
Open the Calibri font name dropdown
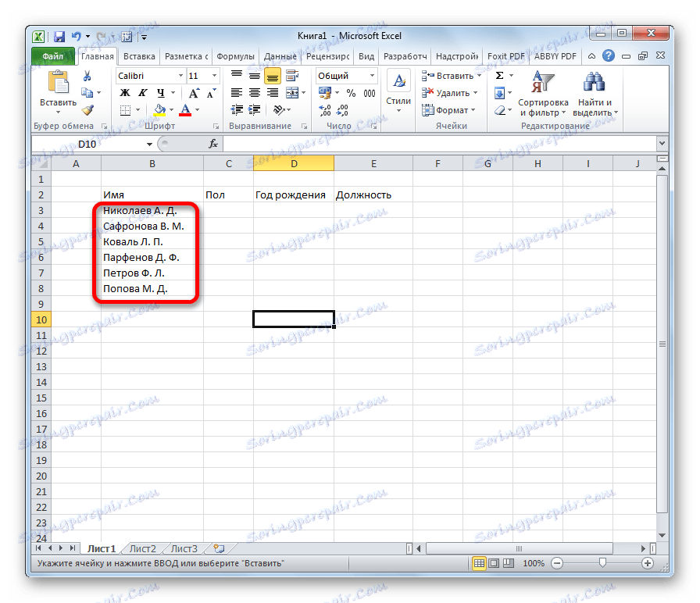pyautogui.click(x=180, y=76)
